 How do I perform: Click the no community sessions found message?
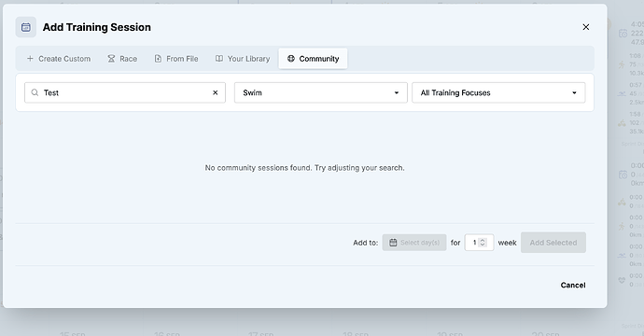(305, 168)
